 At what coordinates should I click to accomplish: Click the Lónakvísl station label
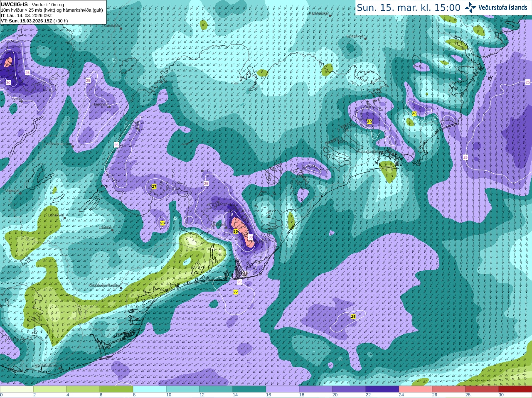point(56,215)
